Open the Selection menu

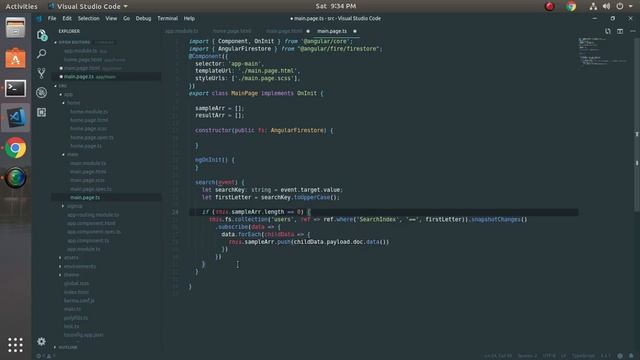coord(89,18)
